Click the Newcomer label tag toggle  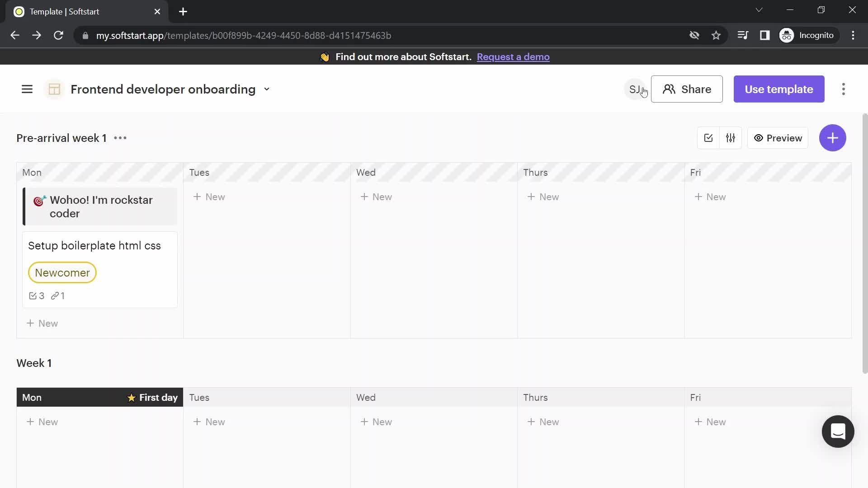tap(62, 273)
